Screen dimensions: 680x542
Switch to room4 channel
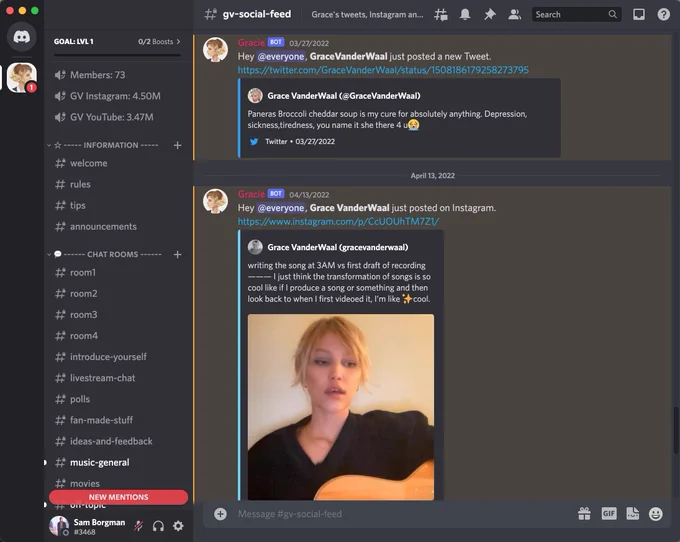[x=117, y=336]
